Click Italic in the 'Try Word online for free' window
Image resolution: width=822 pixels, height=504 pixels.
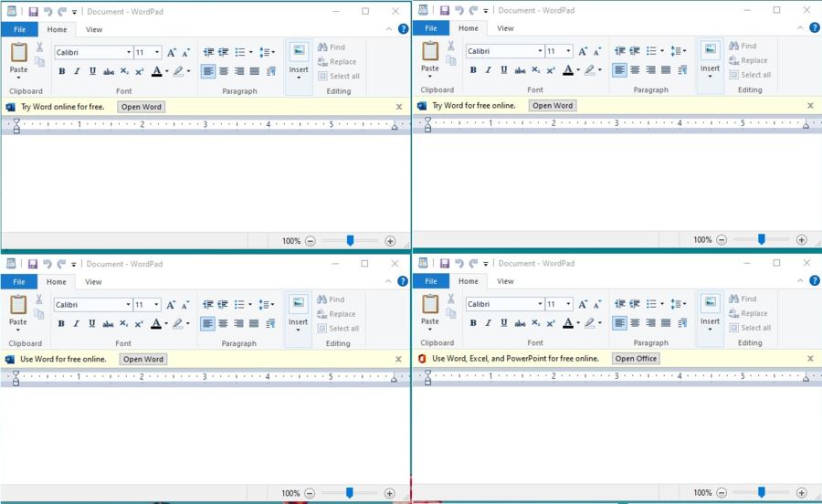77,71
